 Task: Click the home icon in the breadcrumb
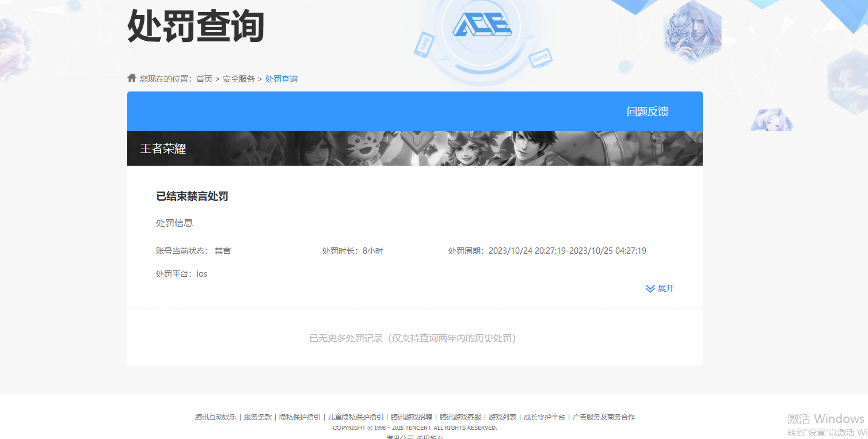click(132, 78)
